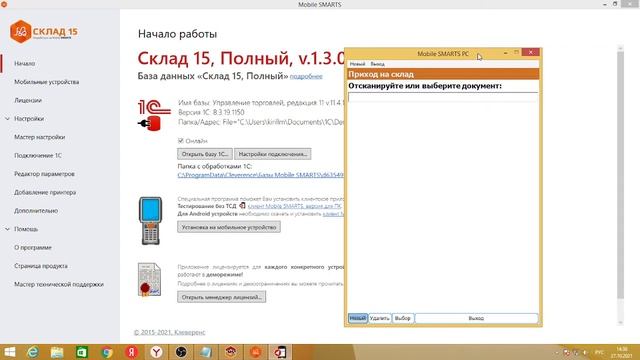
Task: Open Редактор параметров in the sidebar
Action: [x=44, y=174]
